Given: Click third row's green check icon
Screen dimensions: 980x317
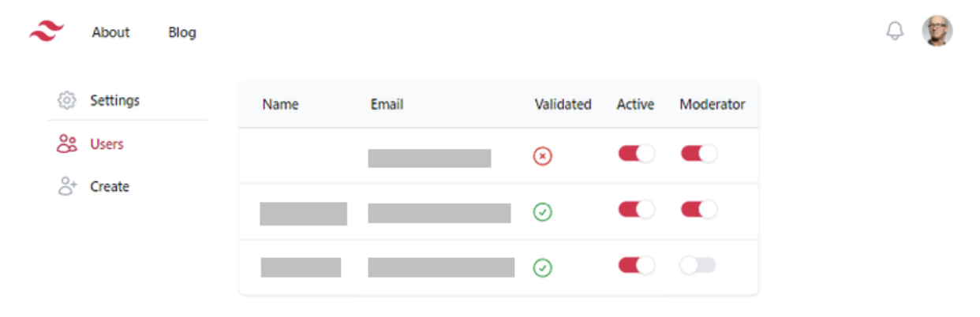Looking at the screenshot, I should coord(542,268).
